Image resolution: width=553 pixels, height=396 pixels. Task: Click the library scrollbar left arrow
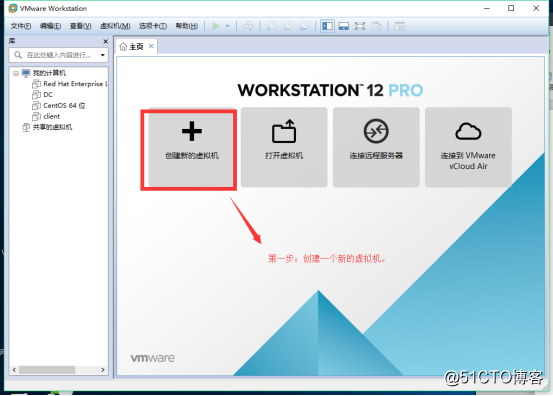[14, 370]
